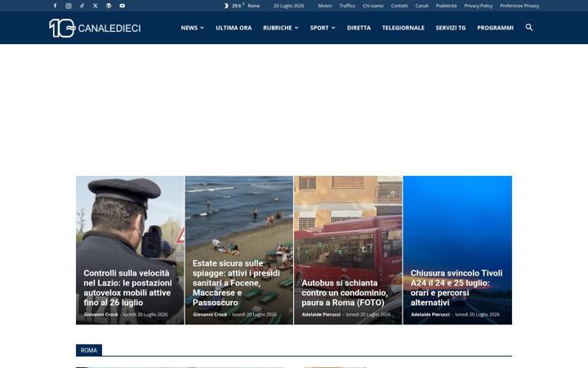Open the YouTube channel icon
Screen dimensions: 588x368
pos(122,6)
